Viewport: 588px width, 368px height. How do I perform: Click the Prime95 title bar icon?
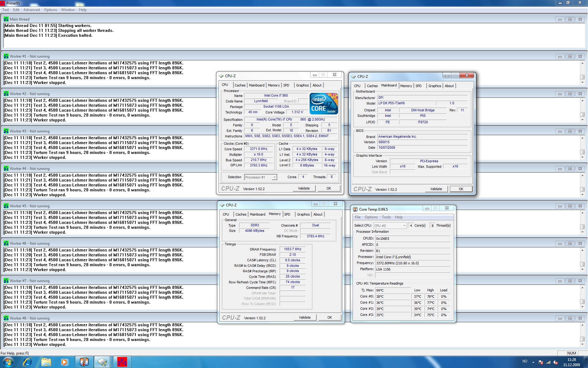pyautogui.click(x=2, y=3)
